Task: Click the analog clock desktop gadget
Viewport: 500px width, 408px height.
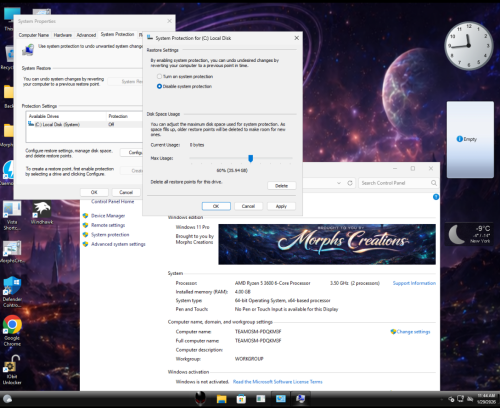Action: coord(469,45)
